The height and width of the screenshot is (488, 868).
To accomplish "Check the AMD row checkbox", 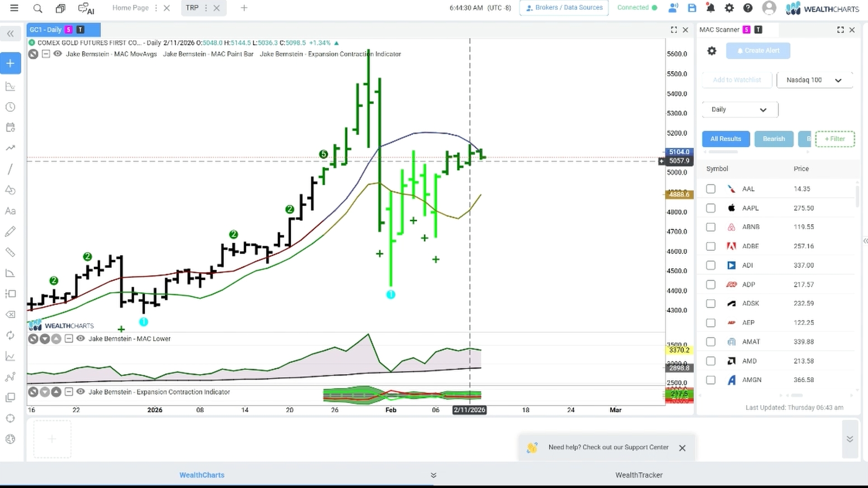I will [711, 361].
